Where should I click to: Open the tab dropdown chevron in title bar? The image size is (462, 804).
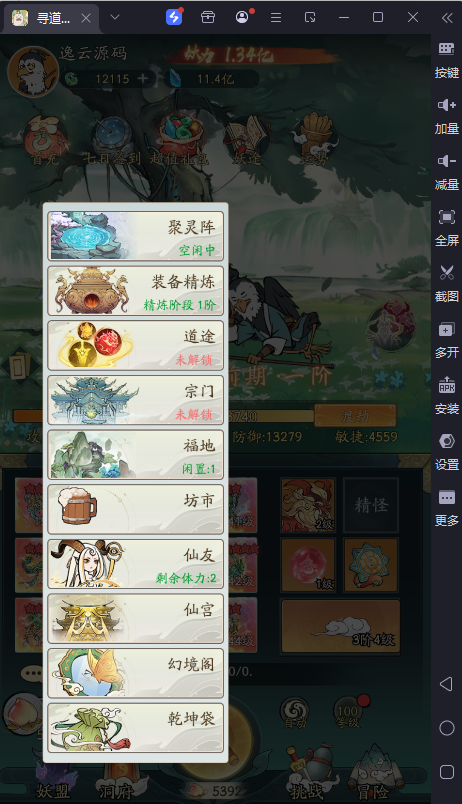(x=115, y=17)
